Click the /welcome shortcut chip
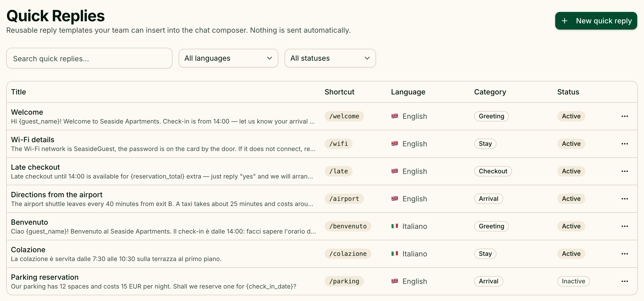 click(x=344, y=116)
